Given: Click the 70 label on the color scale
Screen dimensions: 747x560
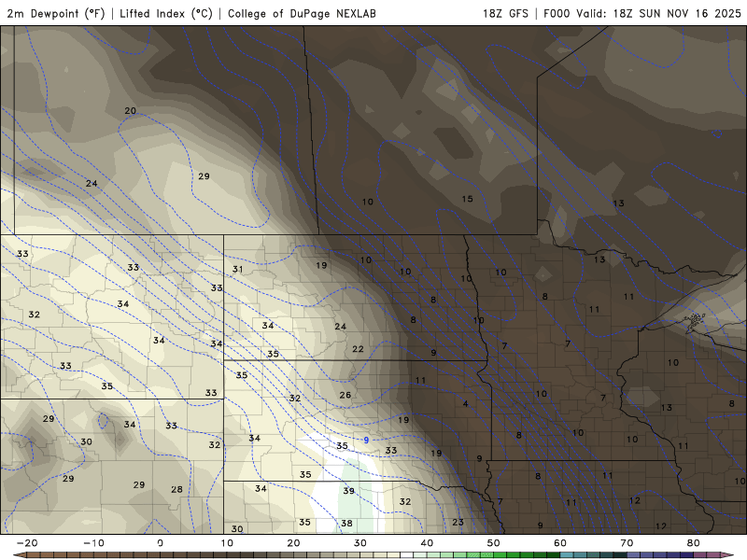Looking at the screenshot, I should 627,543.
